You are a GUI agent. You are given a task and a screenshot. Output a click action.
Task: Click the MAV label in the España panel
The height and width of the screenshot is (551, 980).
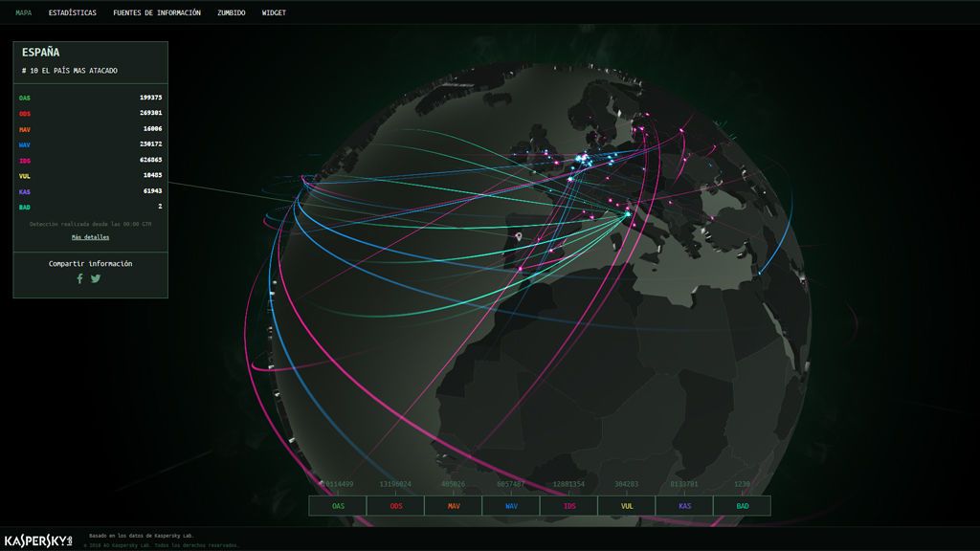[24, 129]
